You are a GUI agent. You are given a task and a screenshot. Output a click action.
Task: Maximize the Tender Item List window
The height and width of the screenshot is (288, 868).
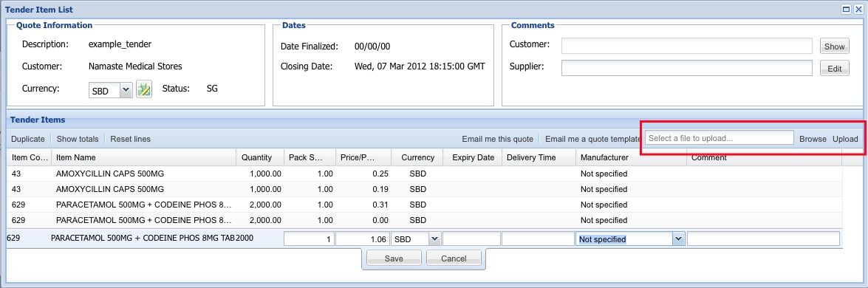point(846,9)
